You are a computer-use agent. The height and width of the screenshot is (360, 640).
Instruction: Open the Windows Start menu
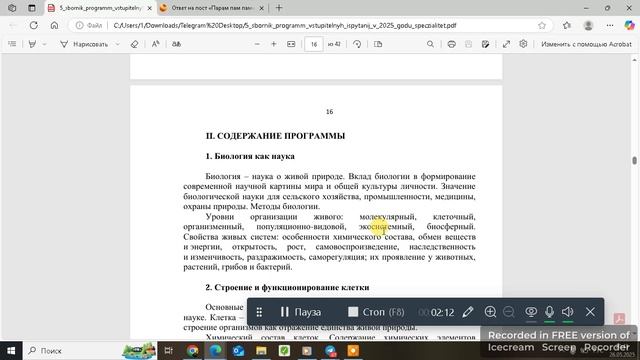pos(11,351)
